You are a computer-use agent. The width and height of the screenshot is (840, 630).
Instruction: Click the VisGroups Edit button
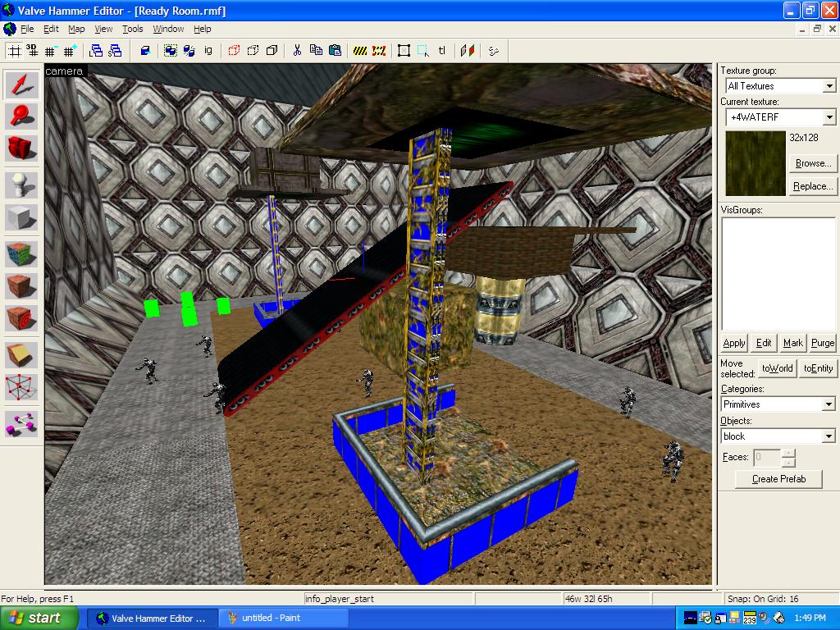click(x=764, y=343)
